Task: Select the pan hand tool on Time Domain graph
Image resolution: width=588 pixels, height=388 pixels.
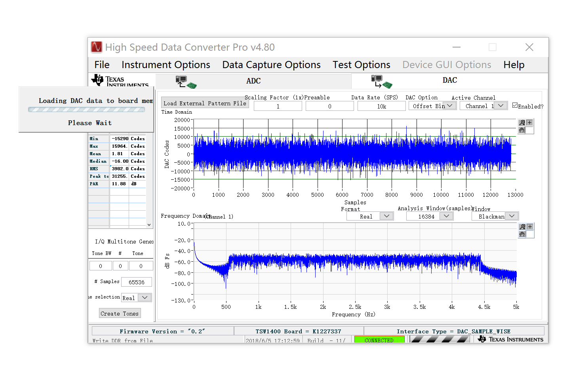Action: tap(522, 130)
